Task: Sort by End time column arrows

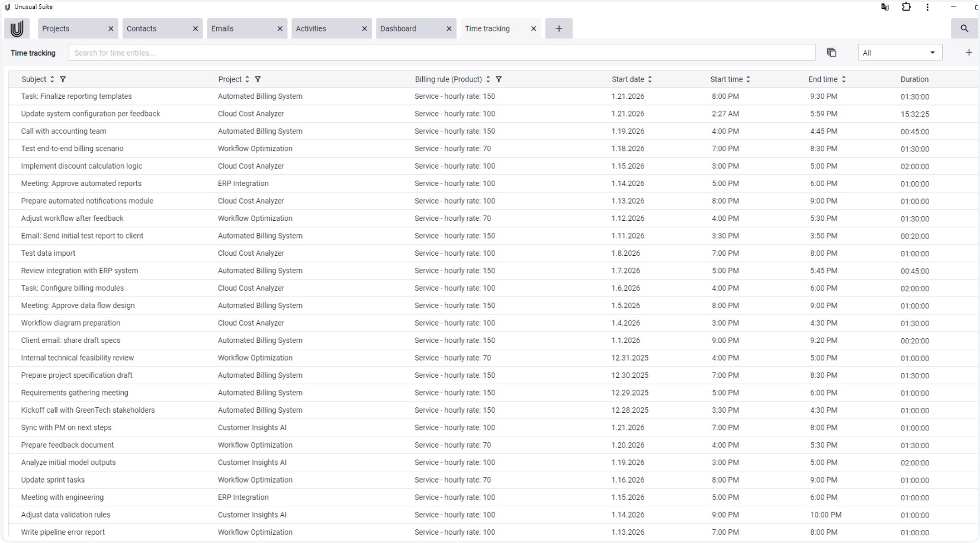Action: click(843, 79)
